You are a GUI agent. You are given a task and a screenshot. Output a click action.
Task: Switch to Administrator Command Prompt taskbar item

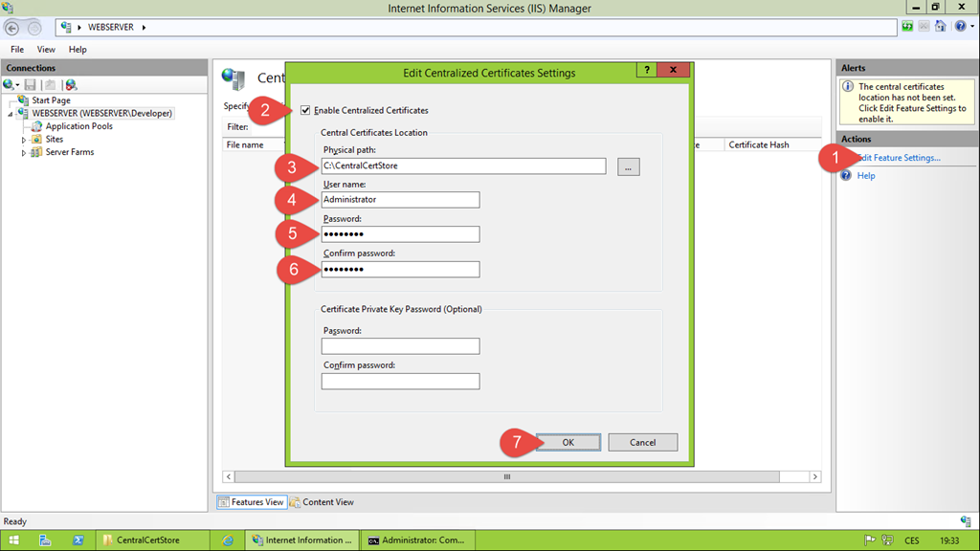pos(417,540)
